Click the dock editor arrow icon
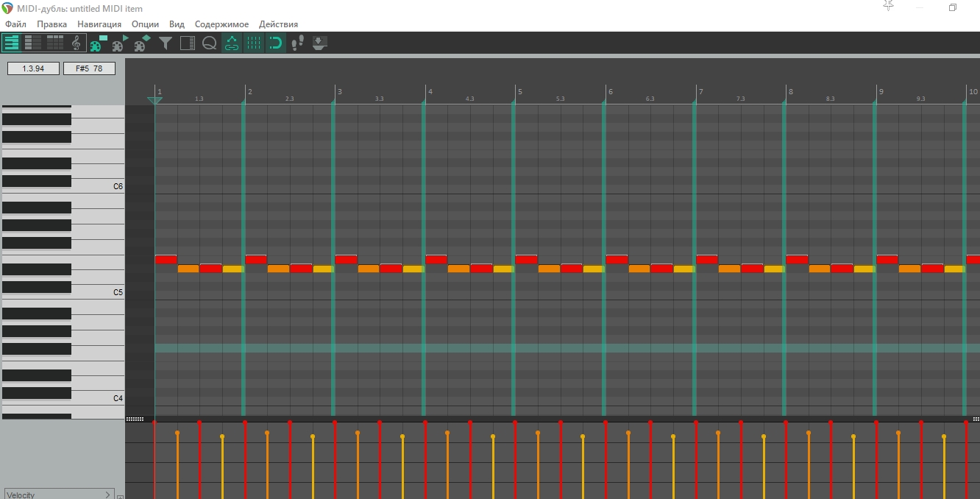The width and height of the screenshot is (980, 499). [319, 43]
